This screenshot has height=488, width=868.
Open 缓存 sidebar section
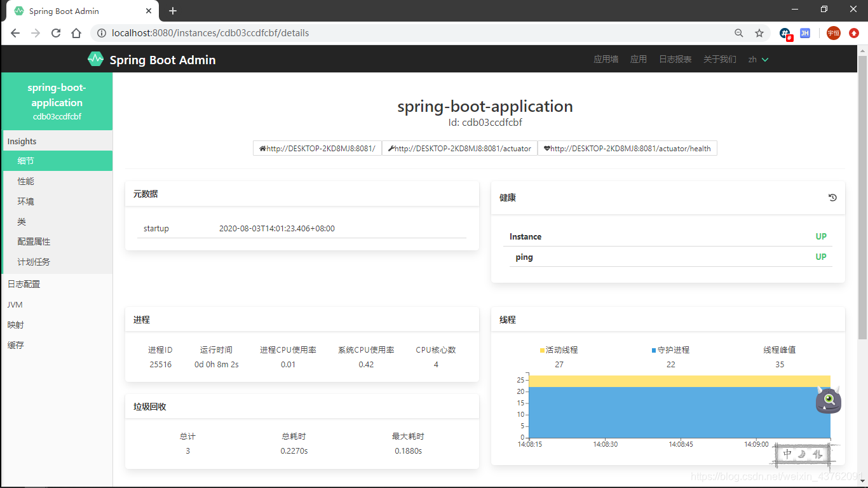tap(57, 345)
